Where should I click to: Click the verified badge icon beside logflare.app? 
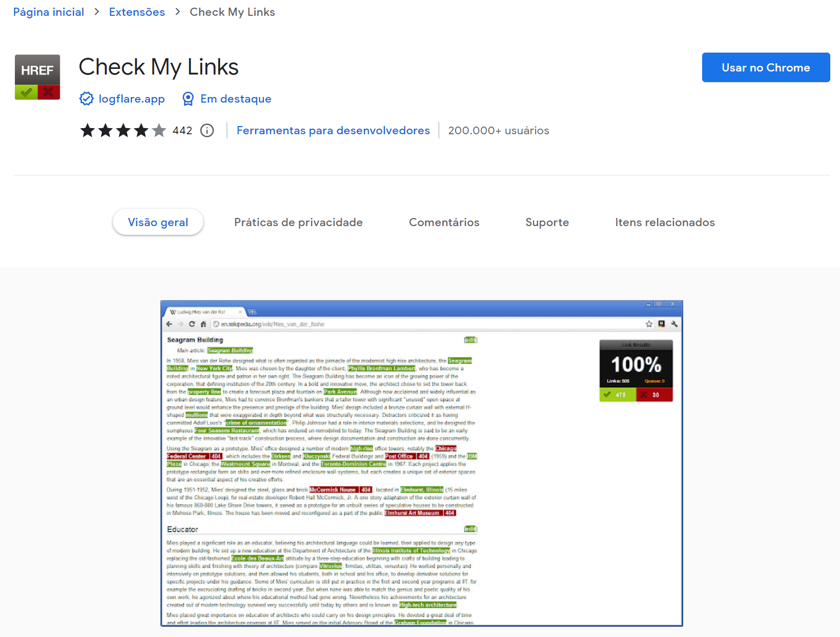click(86, 99)
